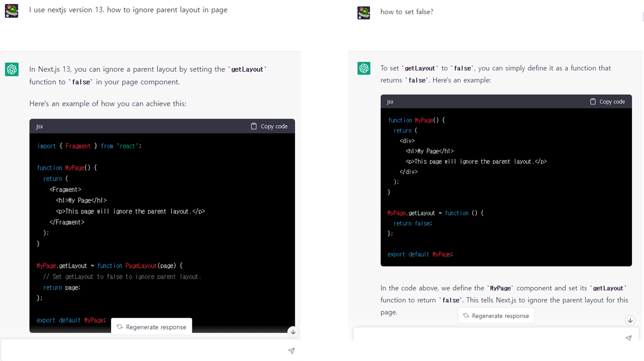This screenshot has width=644, height=361.
Task: Click the ChatGPT logo in the left response
Action: click(x=12, y=69)
